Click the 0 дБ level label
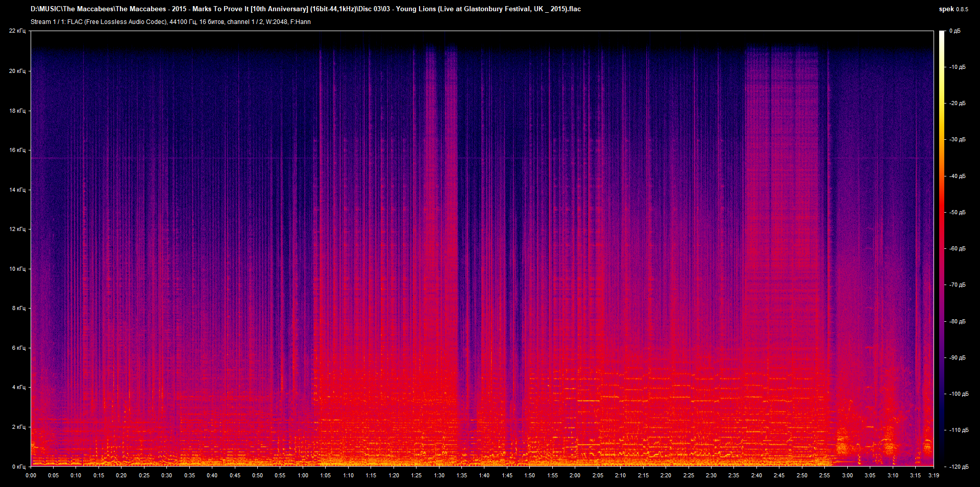The height and width of the screenshot is (487, 980). [954, 31]
